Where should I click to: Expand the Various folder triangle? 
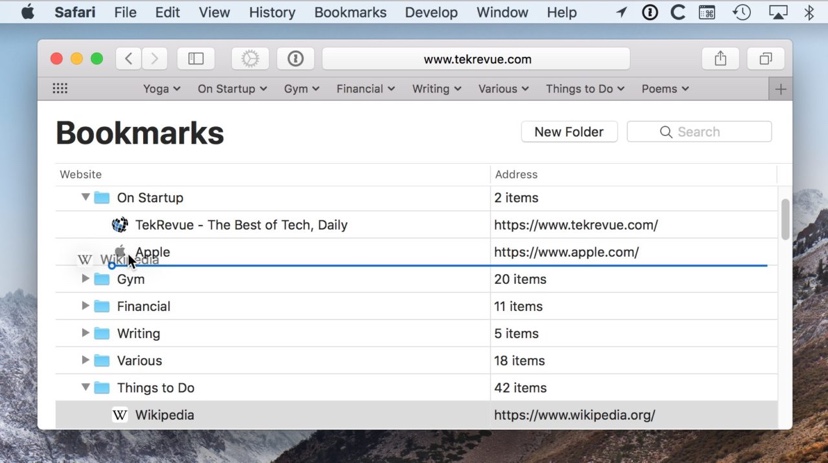click(x=85, y=360)
